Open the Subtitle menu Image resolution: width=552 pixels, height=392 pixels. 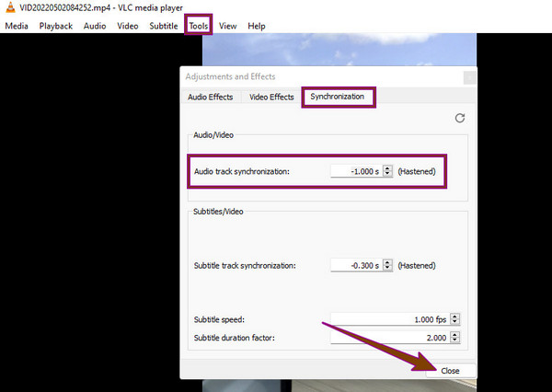coord(164,26)
